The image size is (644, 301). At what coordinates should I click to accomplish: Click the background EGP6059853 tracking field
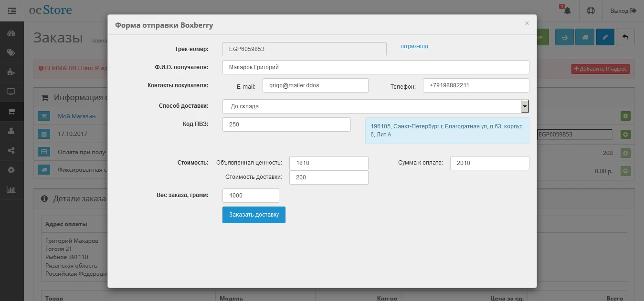[x=574, y=135]
